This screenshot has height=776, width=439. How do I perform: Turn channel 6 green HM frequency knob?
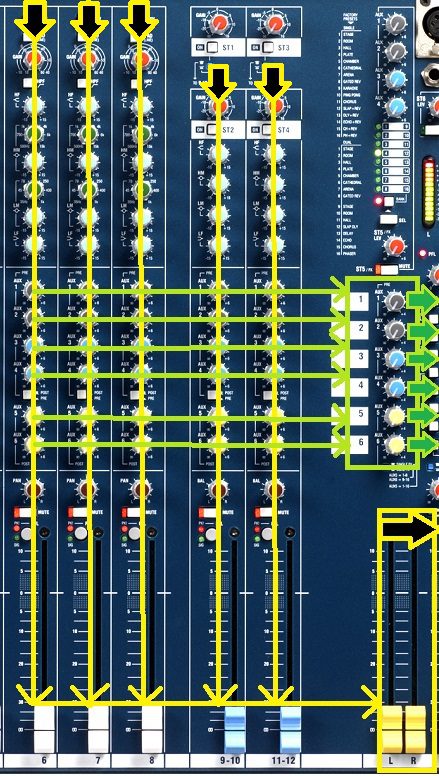34,133
